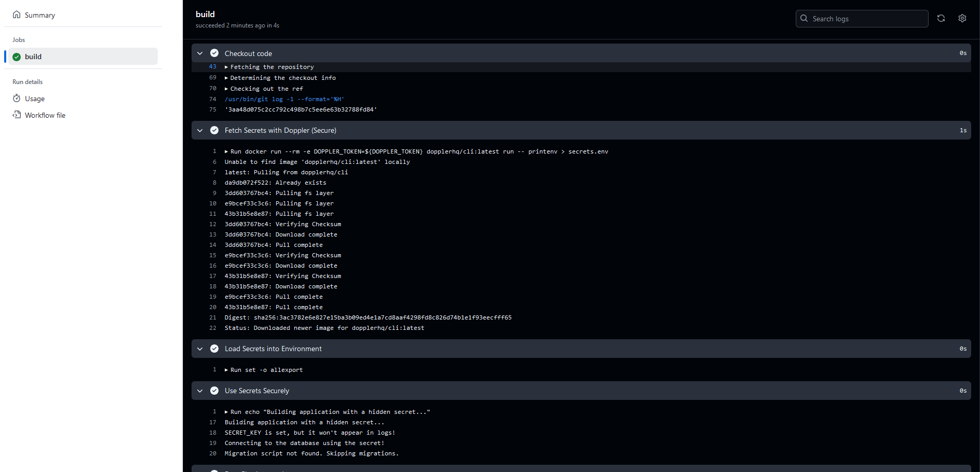Click 'Status: Downloaded newer image' line

324,328
